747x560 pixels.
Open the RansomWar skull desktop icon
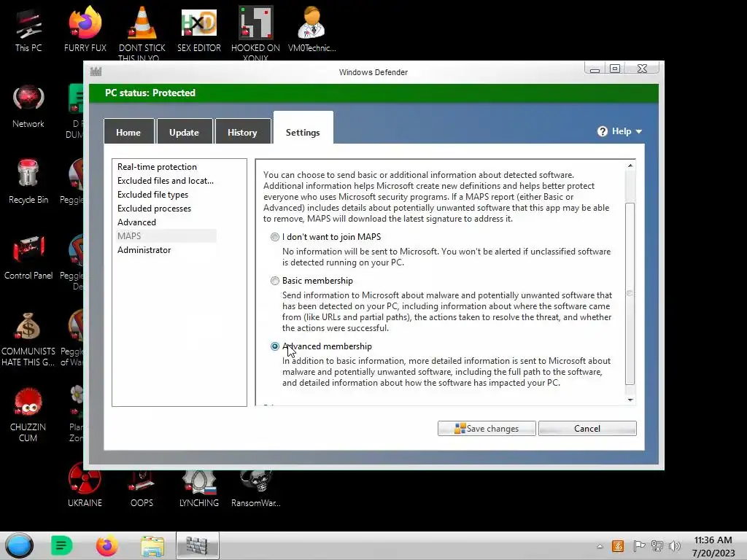coord(256,489)
